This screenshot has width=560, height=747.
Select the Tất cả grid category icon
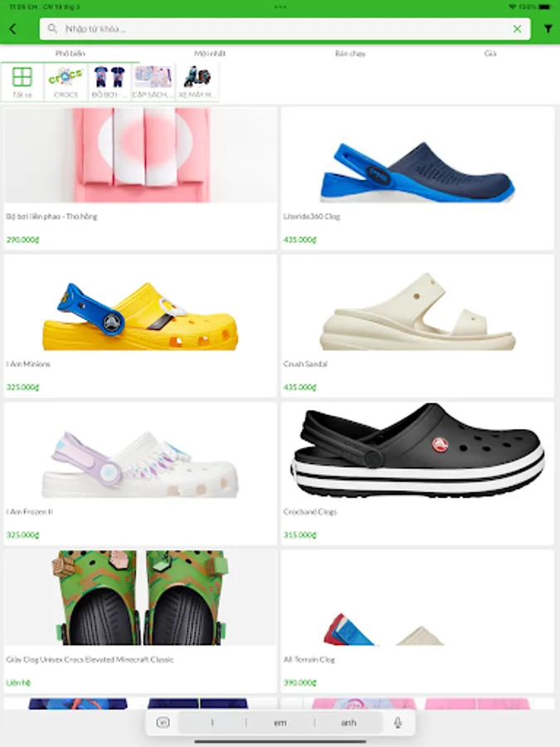coord(22,82)
